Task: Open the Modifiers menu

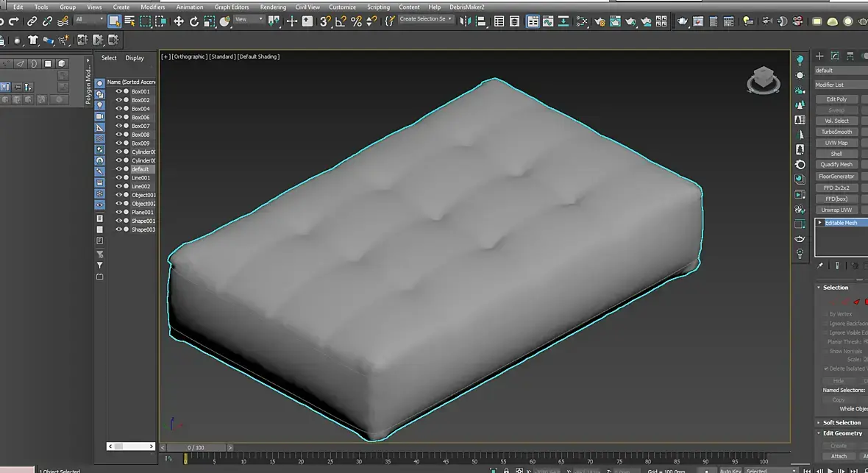Action: [x=153, y=7]
